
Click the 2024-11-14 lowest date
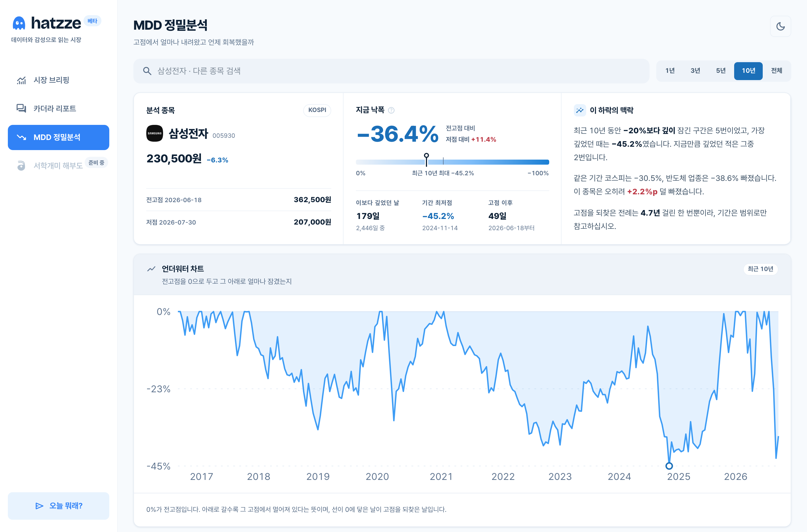point(440,228)
